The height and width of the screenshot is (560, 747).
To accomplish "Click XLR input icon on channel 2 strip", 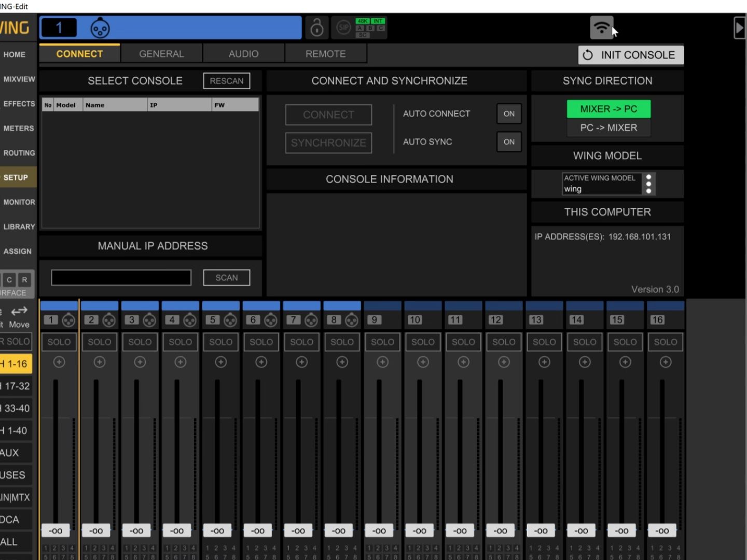I will [x=109, y=320].
